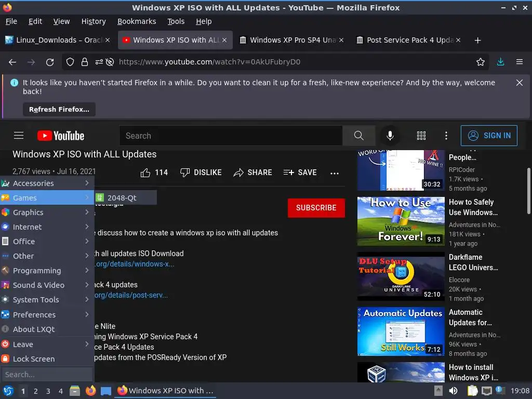The height and width of the screenshot is (399, 532).
Task: Open a new tab with plus button
Action: click(478, 41)
